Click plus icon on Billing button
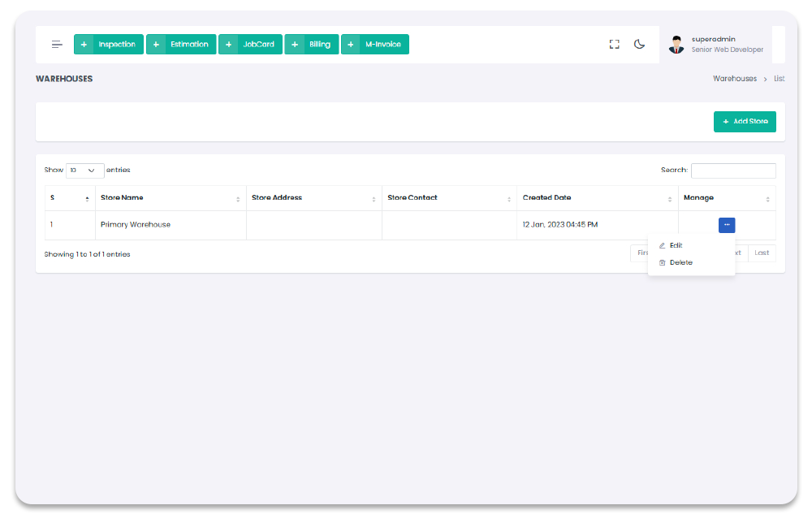This screenshot has height=514, width=812. [x=295, y=45]
